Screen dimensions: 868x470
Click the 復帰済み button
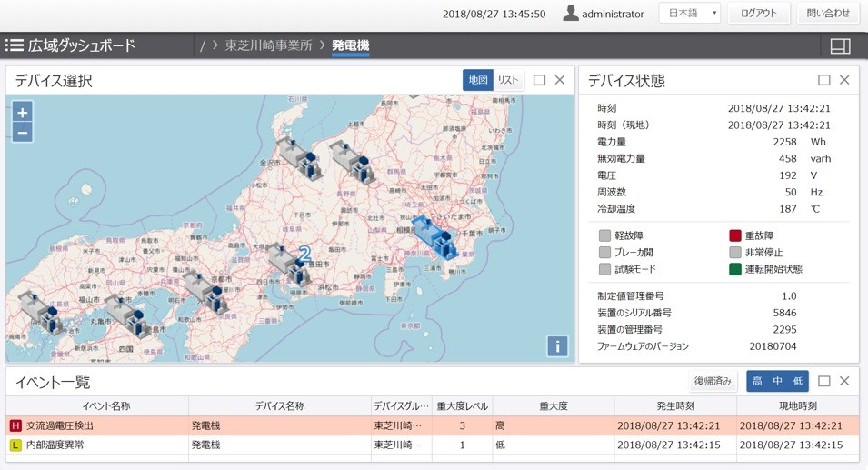coord(713,382)
